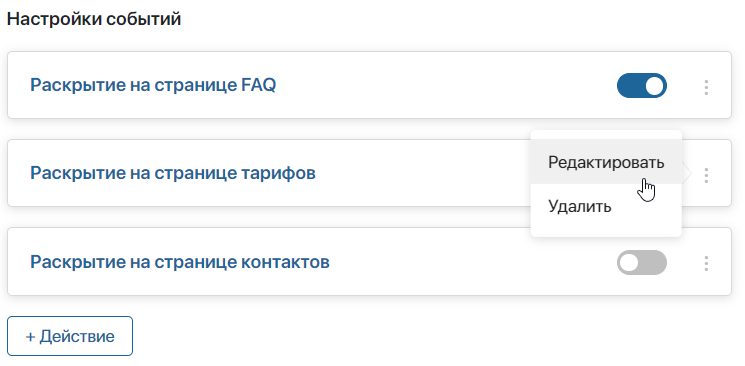Open the Раскрытие на странице тарифов link
745x366 pixels.
pos(173,173)
